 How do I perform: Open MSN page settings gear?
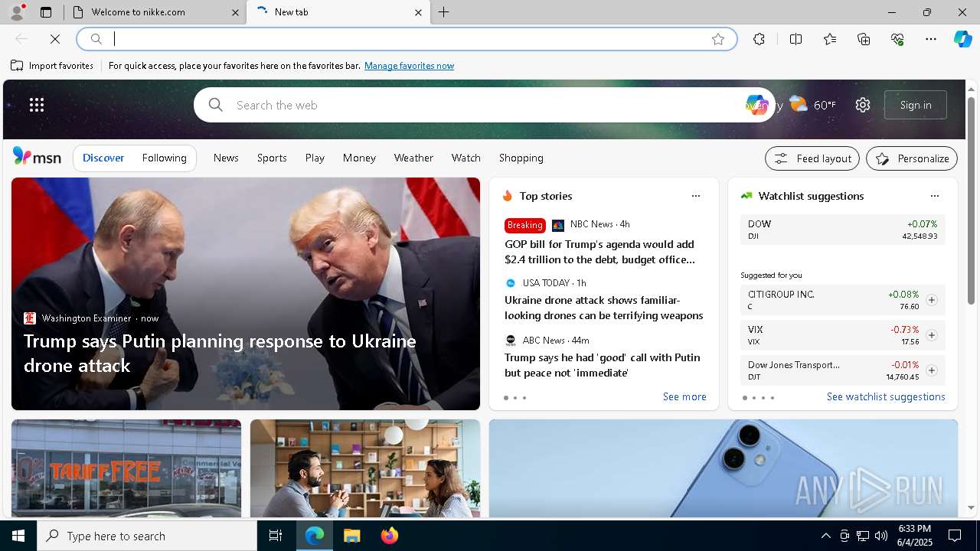tap(863, 105)
